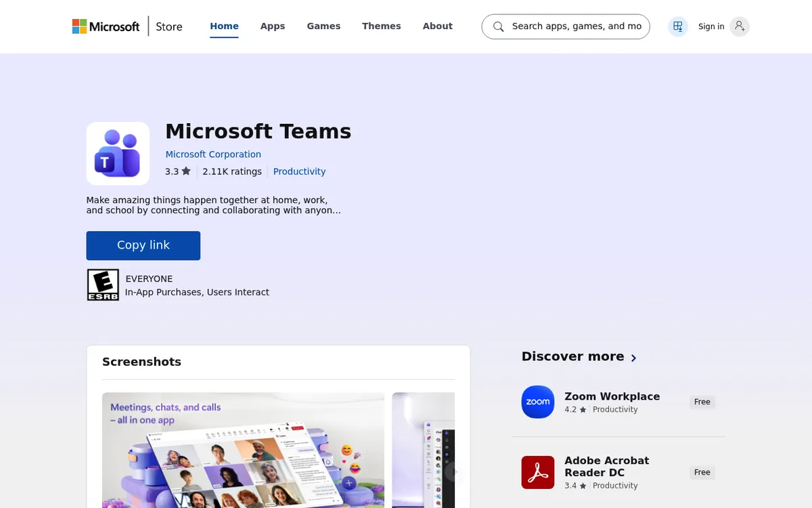Open the first Teams screenshot thumbnail
The height and width of the screenshot is (508, 812).
243,450
